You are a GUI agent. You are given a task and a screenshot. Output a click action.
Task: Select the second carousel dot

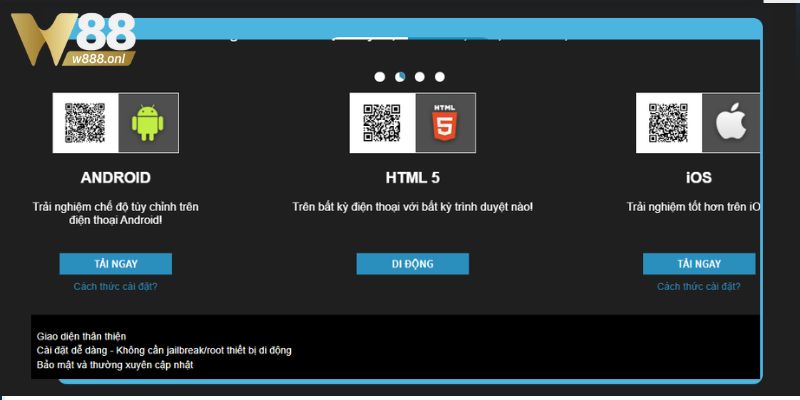tap(400, 77)
